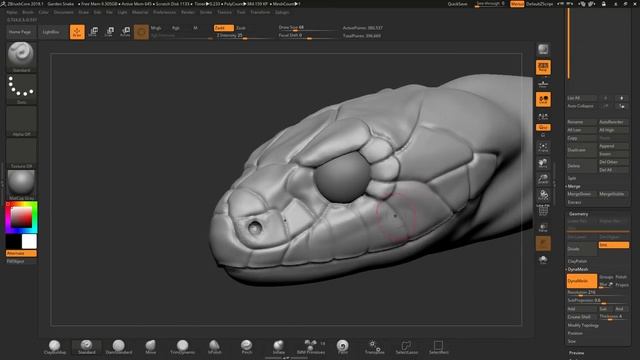640x360 pixels.
Task: Pick a color in the color picker square
Action: pyautogui.click(x=21, y=217)
